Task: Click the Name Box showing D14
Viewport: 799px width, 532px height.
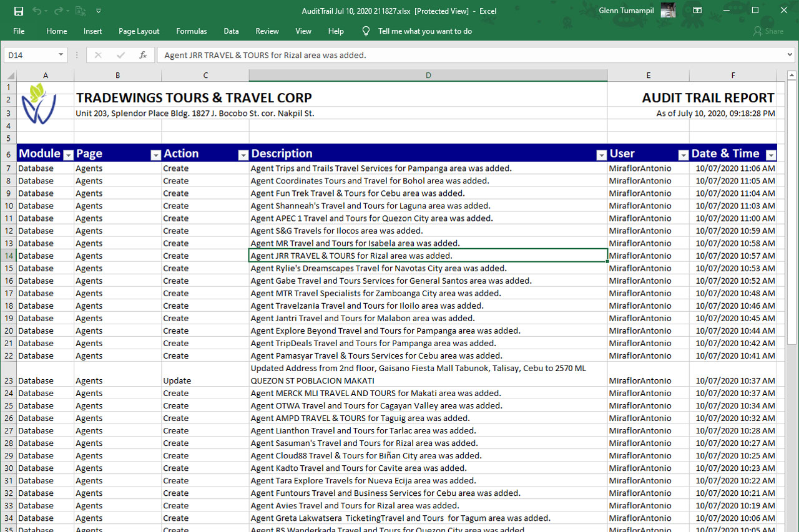Action: coord(29,55)
